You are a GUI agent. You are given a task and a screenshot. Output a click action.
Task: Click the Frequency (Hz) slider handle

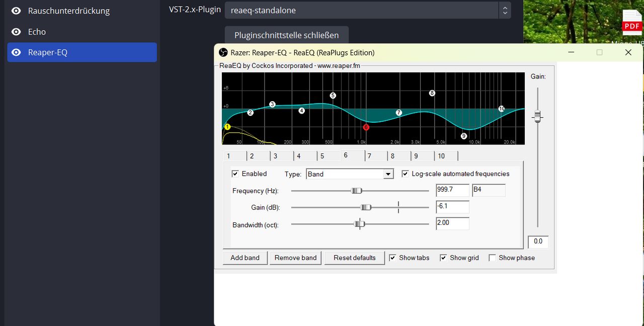357,191
